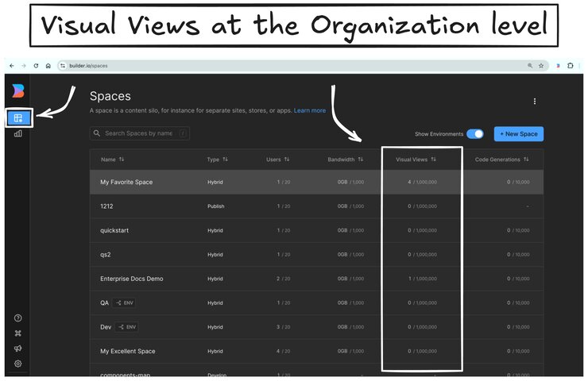
Task: Open the My Favorite Space row
Action: point(126,183)
